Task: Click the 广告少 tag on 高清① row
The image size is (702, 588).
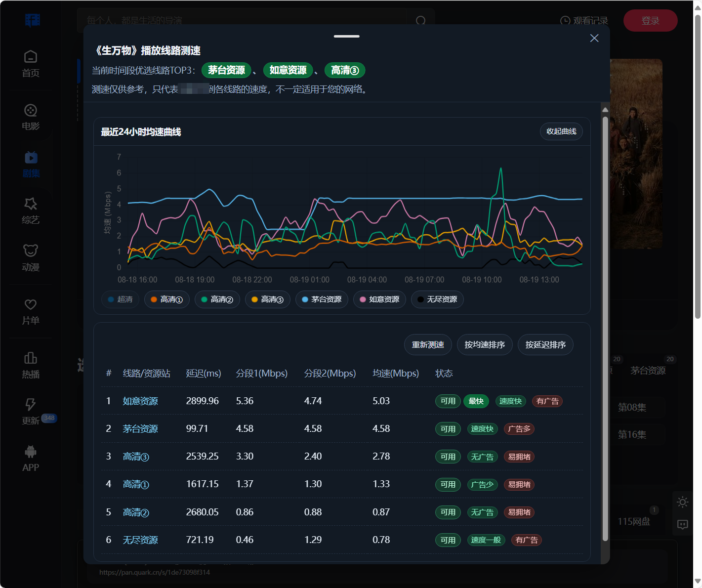Action: (x=482, y=485)
